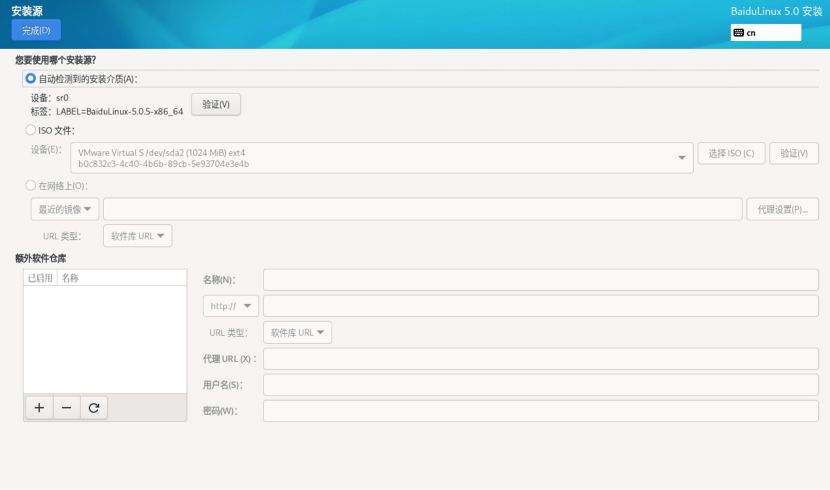The width and height of the screenshot is (830, 490).
Task: Click the Choose ISO button
Action: 732,153
